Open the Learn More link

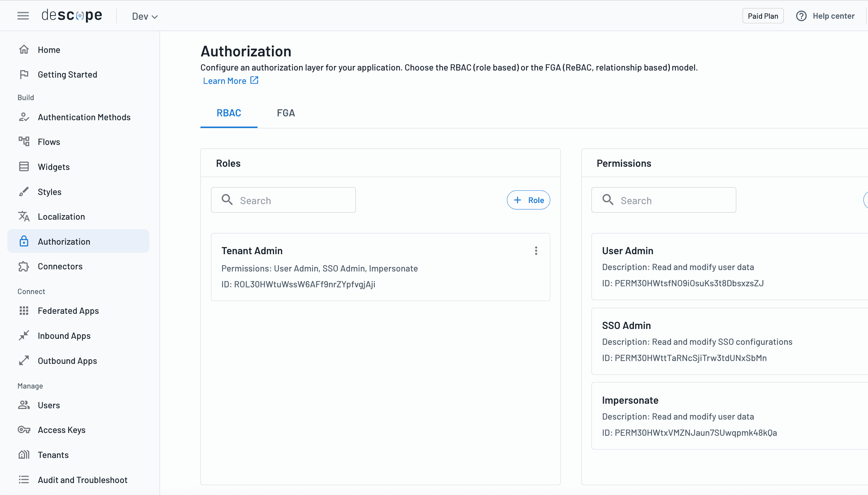tap(230, 81)
